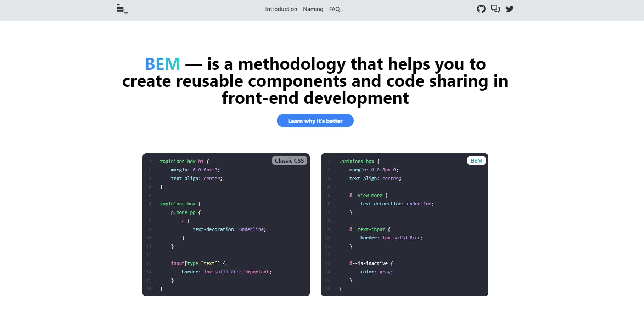
Task: Click the '.opinions-box' selector line
Action: click(359, 161)
